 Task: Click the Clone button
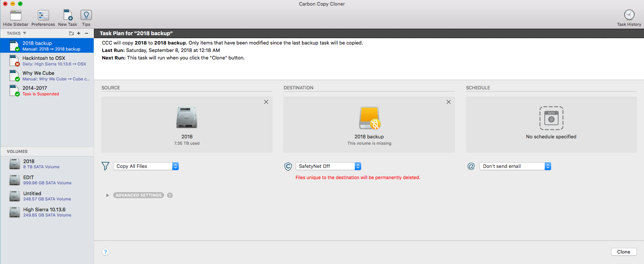click(x=624, y=252)
